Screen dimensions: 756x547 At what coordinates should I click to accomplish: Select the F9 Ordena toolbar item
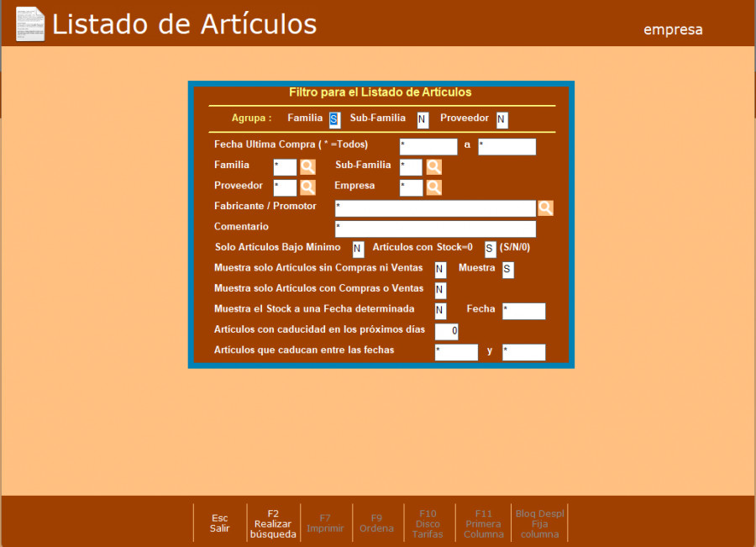pyautogui.click(x=376, y=523)
